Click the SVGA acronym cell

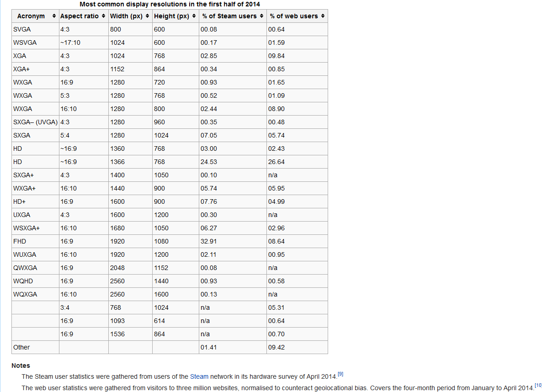tap(35, 29)
